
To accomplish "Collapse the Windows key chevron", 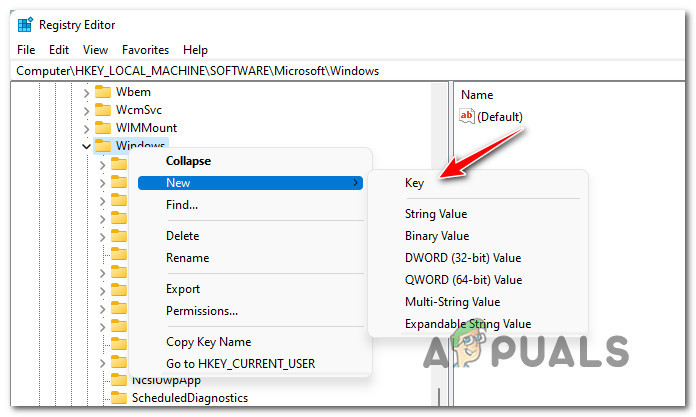I will (x=87, y=146).
